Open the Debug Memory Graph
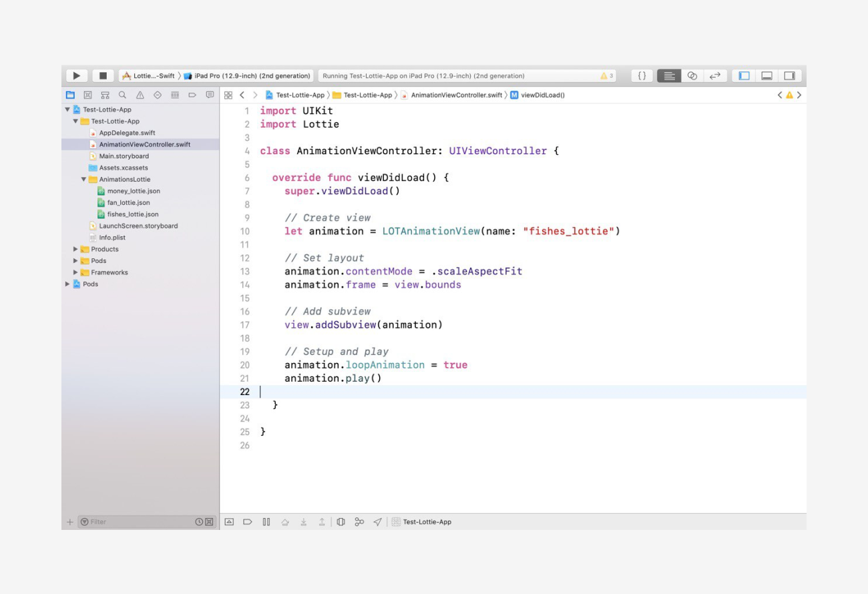The image size is (868, 594). 359,522
